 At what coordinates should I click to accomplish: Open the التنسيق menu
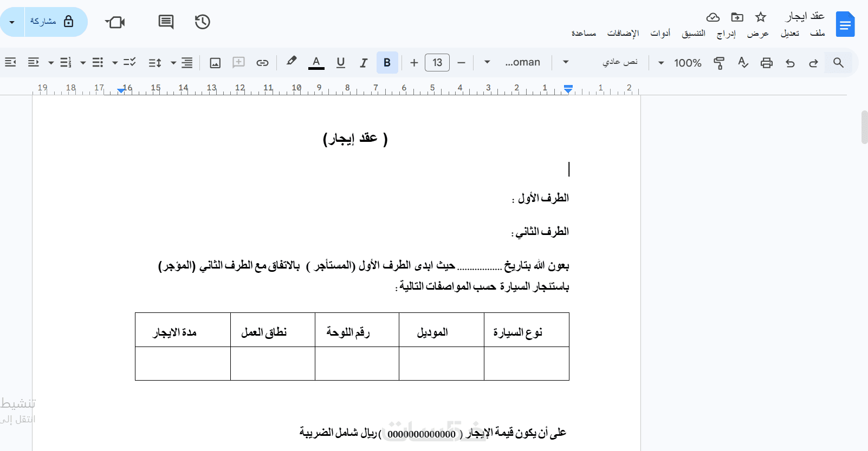[694, 34]
